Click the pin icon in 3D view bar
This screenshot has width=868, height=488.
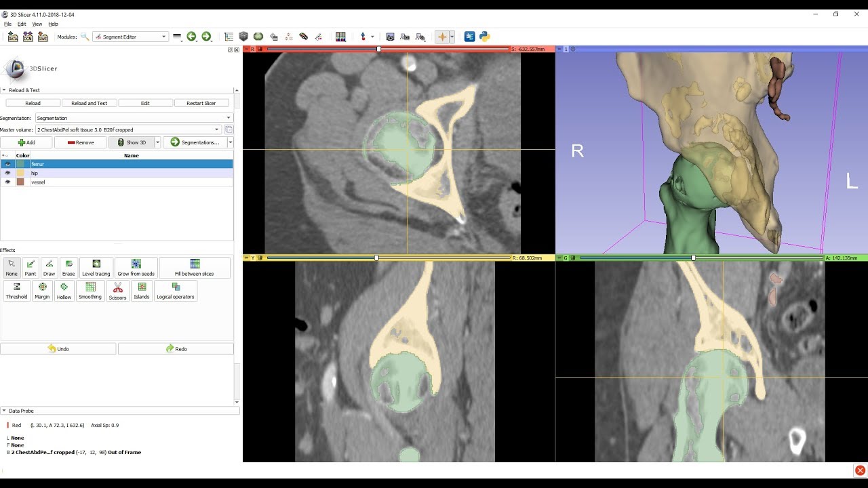click(x=559, y=49)
